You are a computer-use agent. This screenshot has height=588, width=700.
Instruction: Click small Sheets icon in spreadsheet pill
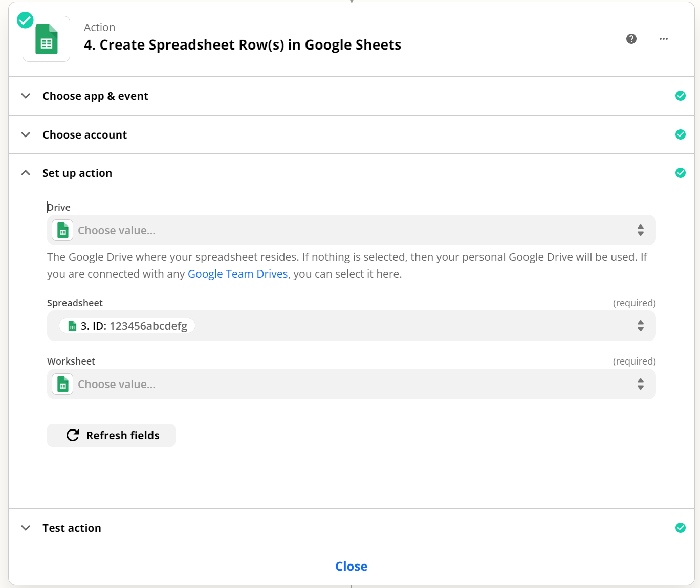[x=72, y=326]
